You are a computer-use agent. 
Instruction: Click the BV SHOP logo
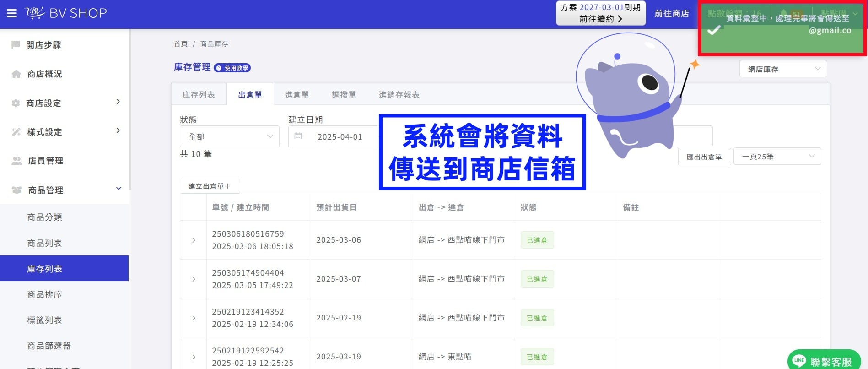65,13
